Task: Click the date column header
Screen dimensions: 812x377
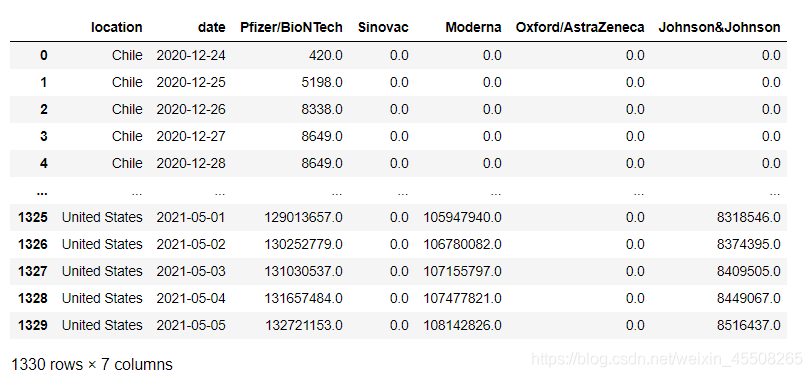Action: tap(211, 27)
